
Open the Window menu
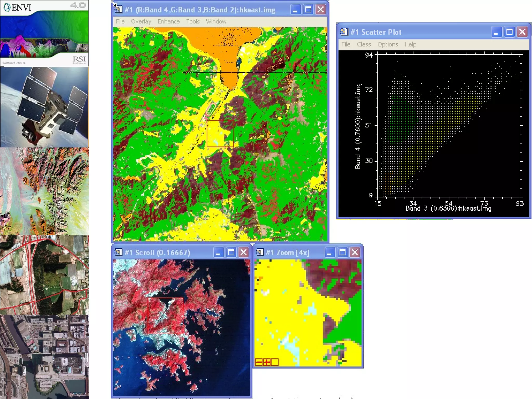(x=216, y=22)
